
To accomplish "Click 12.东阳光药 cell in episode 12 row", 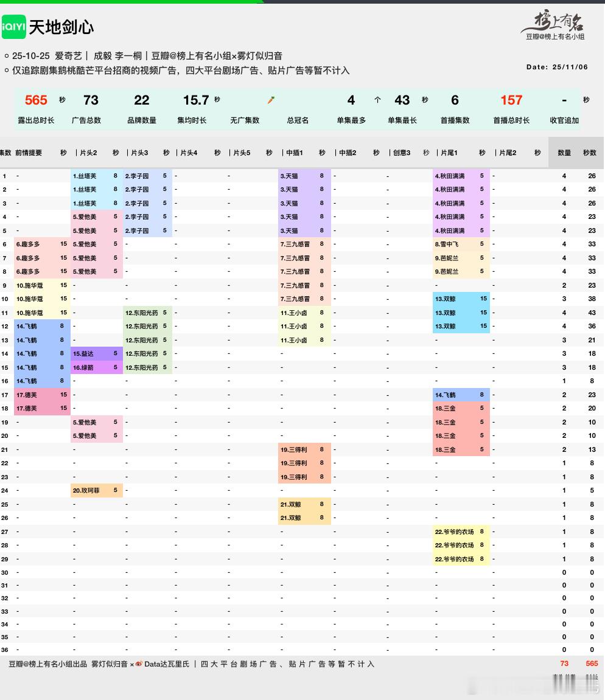I will click(x=147, y=327).
